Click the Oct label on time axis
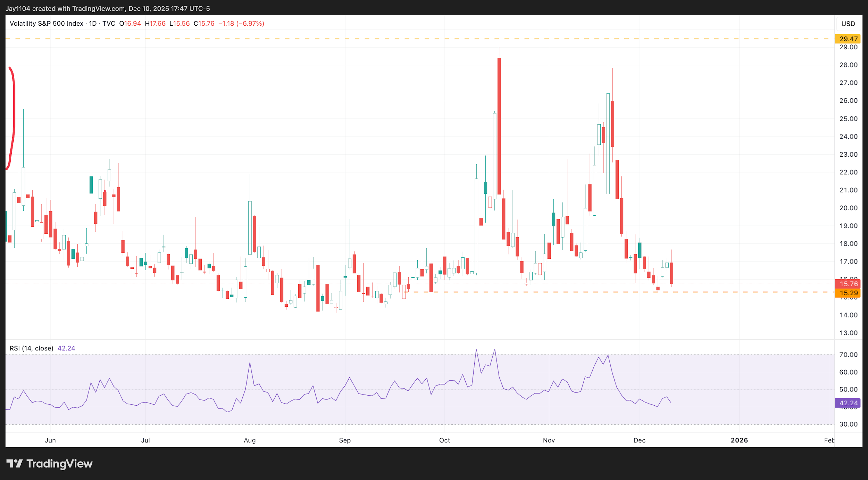Viewport: 868px width, 480px height. [444, 440]
